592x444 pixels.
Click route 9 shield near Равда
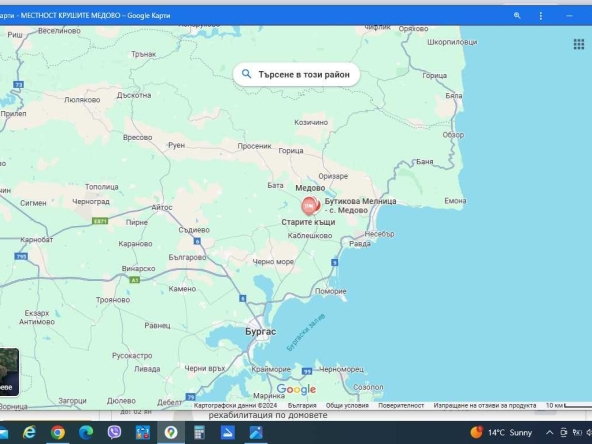(335, 262)
